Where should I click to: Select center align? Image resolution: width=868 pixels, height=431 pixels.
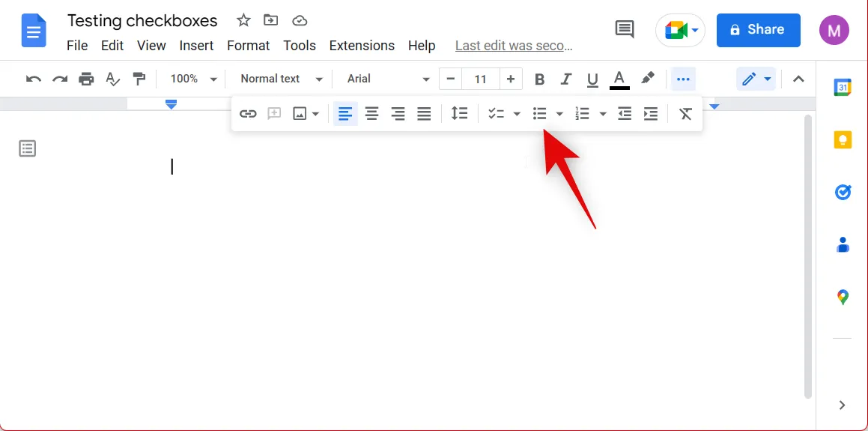coord(371,114)
